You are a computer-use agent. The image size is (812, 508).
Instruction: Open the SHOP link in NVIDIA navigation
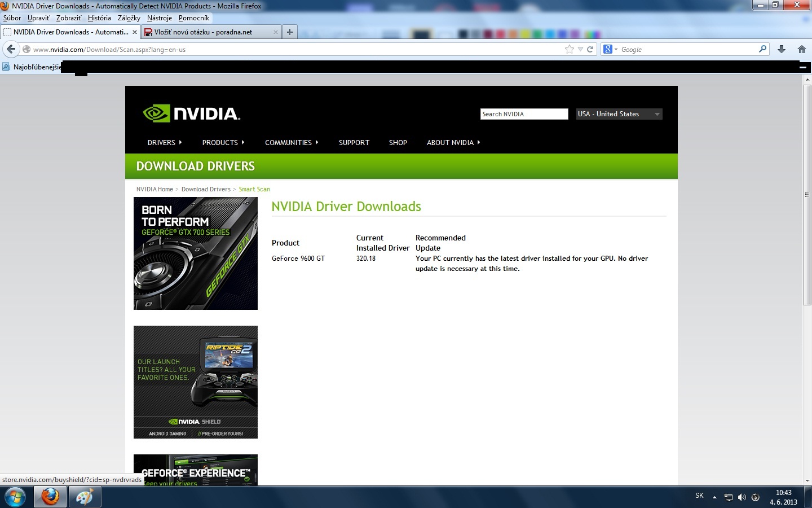point(398,143)
